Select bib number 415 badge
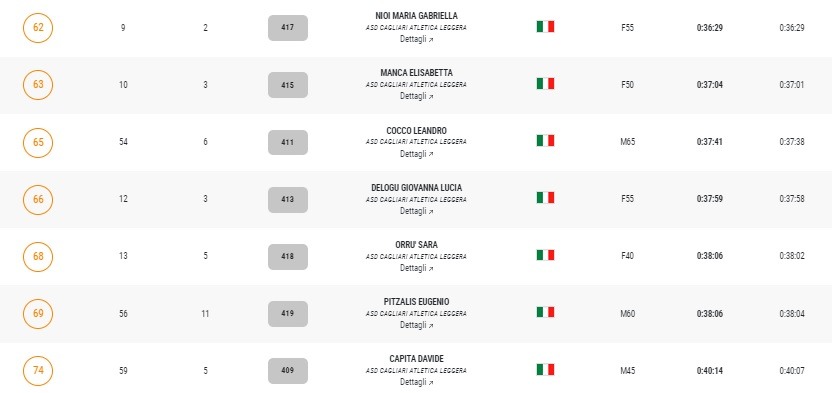Image resolution: width=832 pixels, height=393 pixels. pos(288,85)
